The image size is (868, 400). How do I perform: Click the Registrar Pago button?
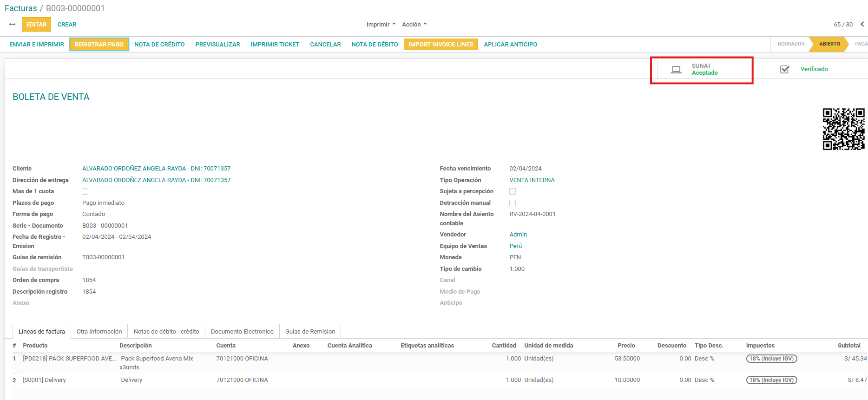[99, 45]
